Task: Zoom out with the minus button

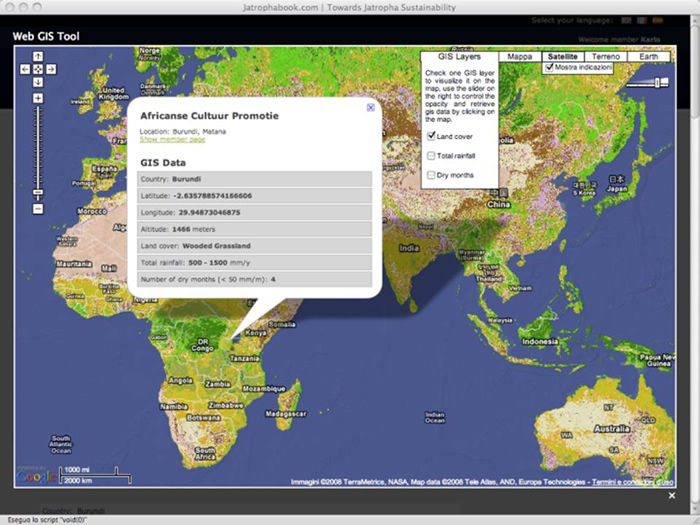Action: 38,208
